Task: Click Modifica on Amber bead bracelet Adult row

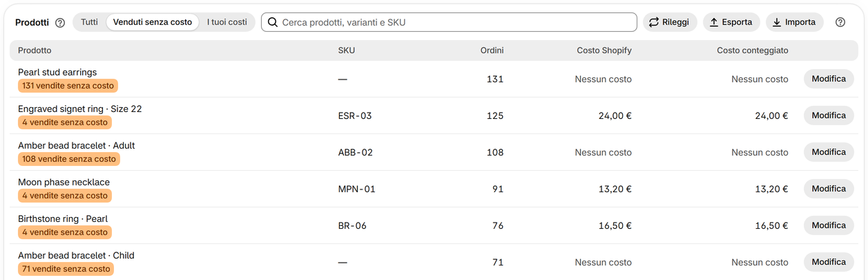Action: click(x=829, y=152)
